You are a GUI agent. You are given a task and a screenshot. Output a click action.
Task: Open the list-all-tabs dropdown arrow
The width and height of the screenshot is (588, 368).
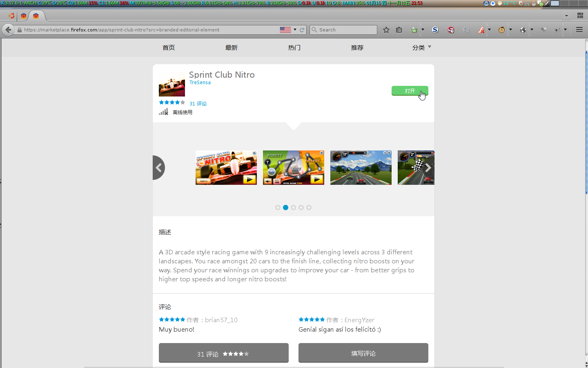(566, 16)
